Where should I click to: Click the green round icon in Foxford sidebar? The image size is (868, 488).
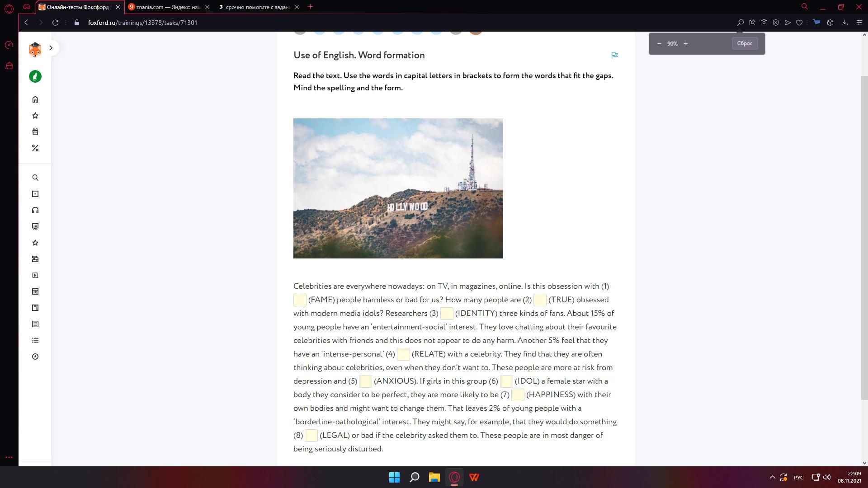[35, 76]
